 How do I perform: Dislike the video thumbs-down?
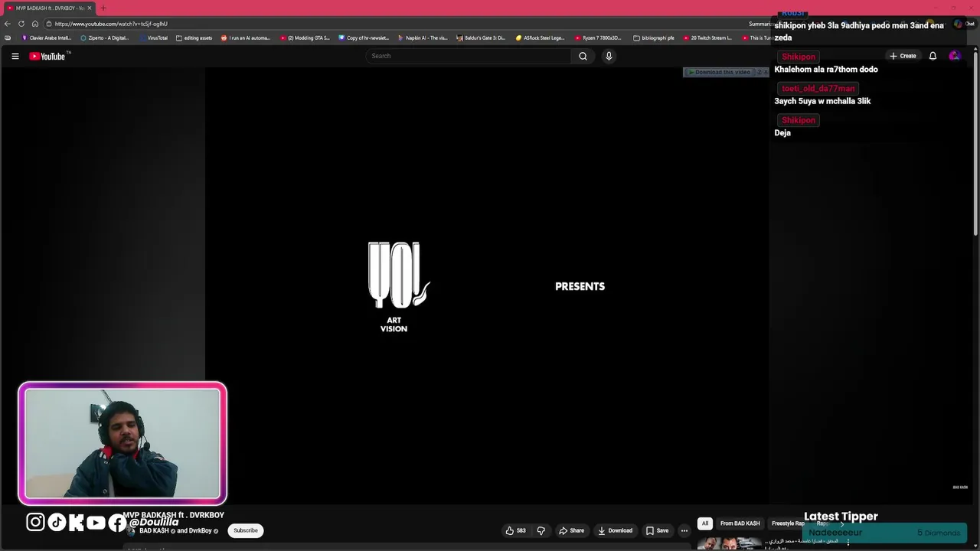coord(541,530)
